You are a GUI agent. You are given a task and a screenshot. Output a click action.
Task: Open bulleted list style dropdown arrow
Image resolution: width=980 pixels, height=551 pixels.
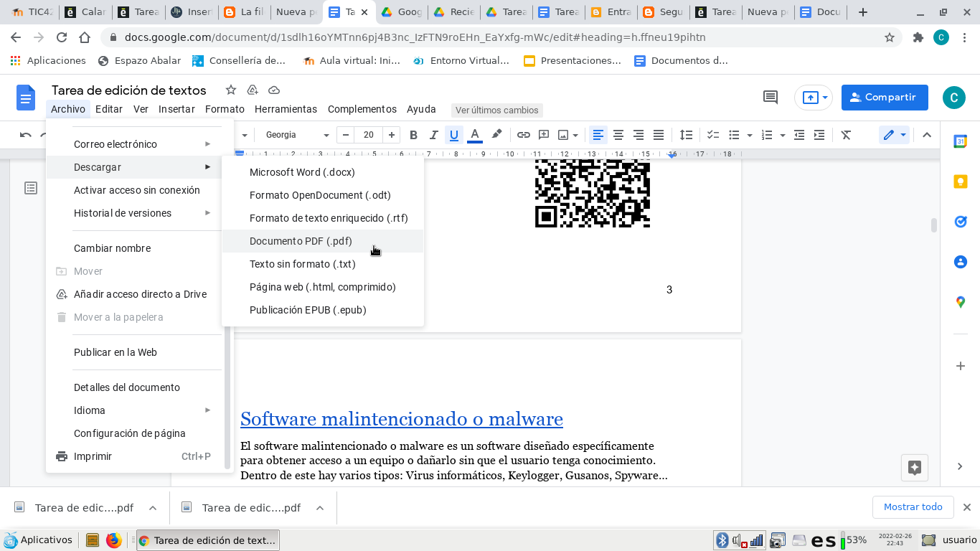750,135
